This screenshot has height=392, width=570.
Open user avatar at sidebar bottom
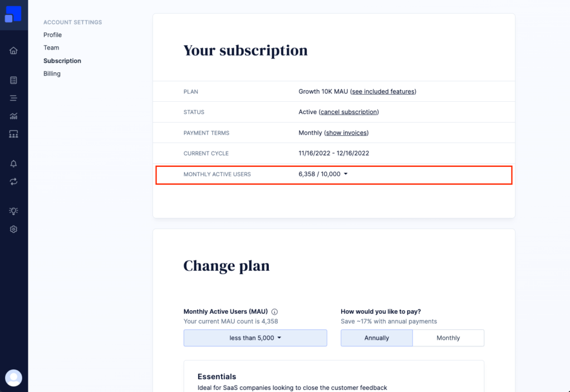(14, 378)
